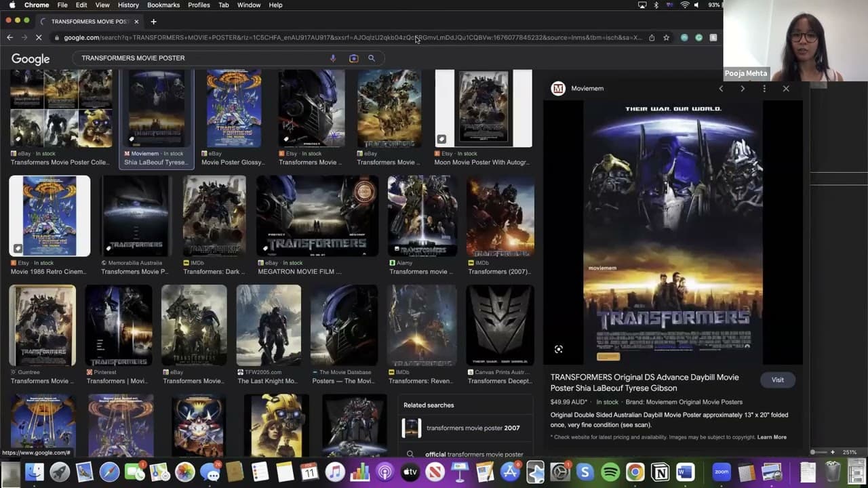Open the Alamy Transformers movie thumbnail
Screen dimensions: 868x488
tap(422, 216)
